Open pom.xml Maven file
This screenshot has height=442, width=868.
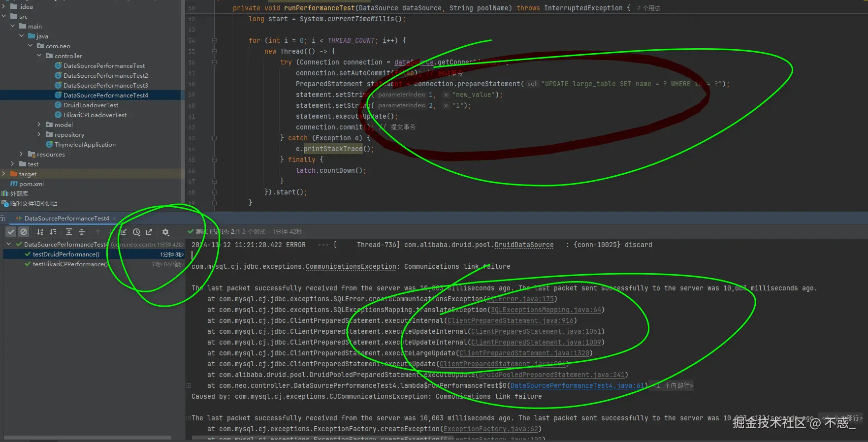(x=27, y=184)
